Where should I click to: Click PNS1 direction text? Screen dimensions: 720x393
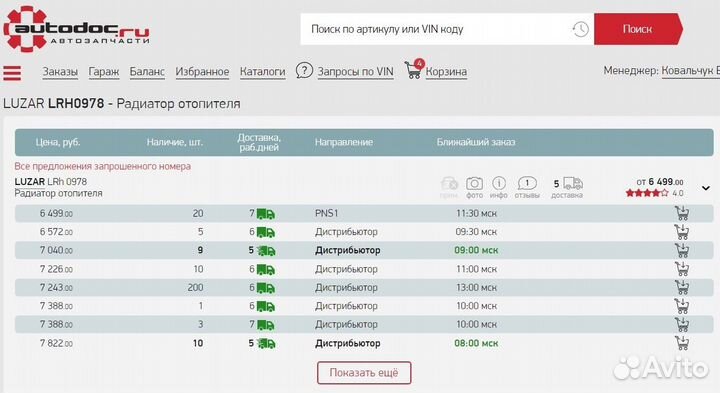coord(326,213)
